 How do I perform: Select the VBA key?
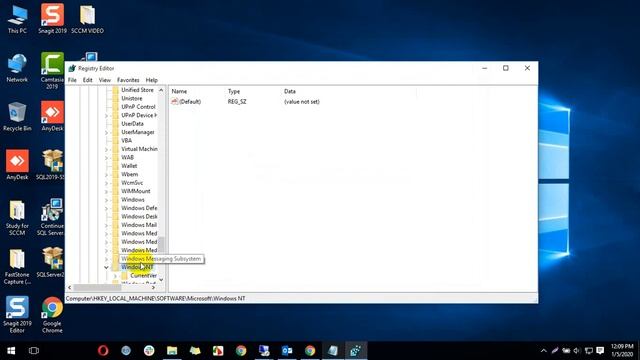126,140
